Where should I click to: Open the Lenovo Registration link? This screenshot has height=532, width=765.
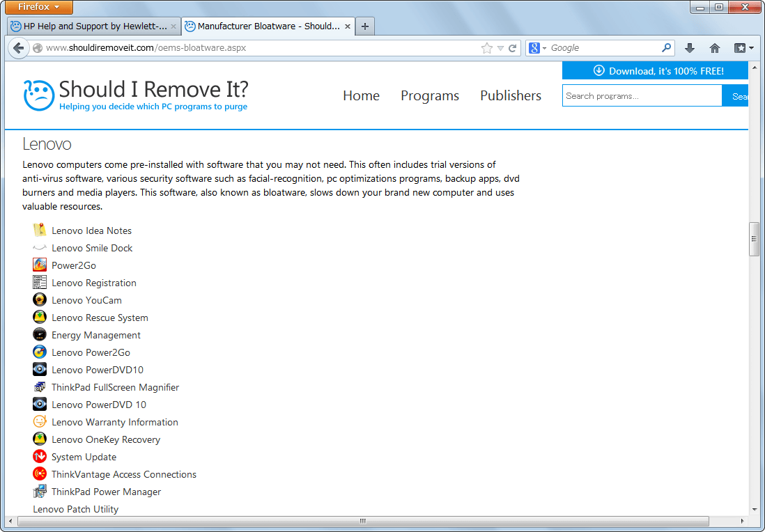point(94,283)
